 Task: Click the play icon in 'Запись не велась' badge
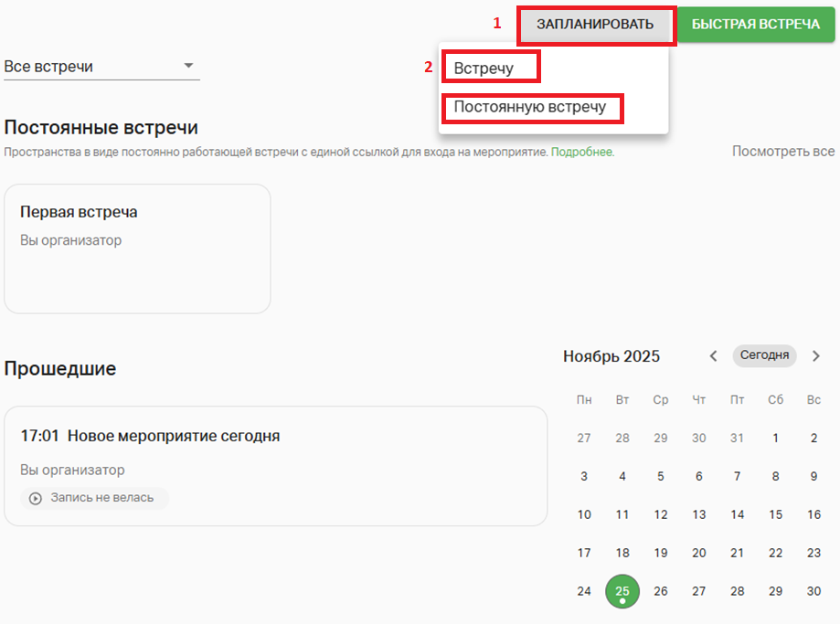click(36, 499)
